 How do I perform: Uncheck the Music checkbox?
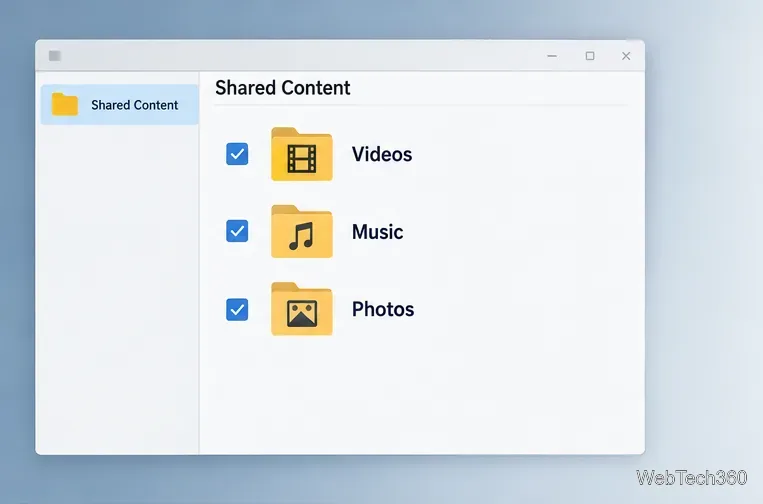(237, 231)
